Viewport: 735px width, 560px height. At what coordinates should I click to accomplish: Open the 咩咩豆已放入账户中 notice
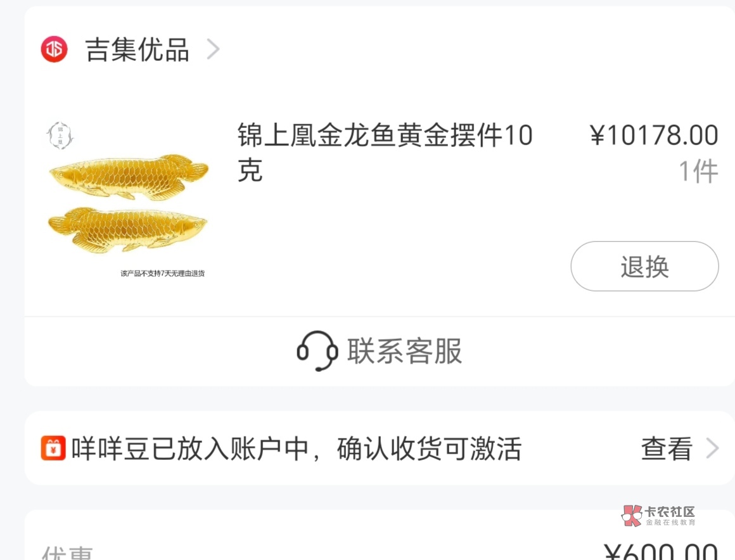tap(297, 449)
